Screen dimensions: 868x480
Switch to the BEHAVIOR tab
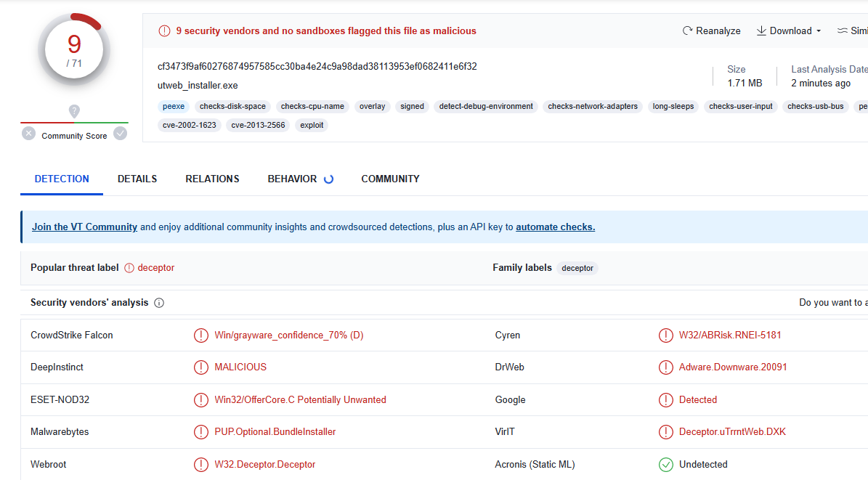pos(300,179)
